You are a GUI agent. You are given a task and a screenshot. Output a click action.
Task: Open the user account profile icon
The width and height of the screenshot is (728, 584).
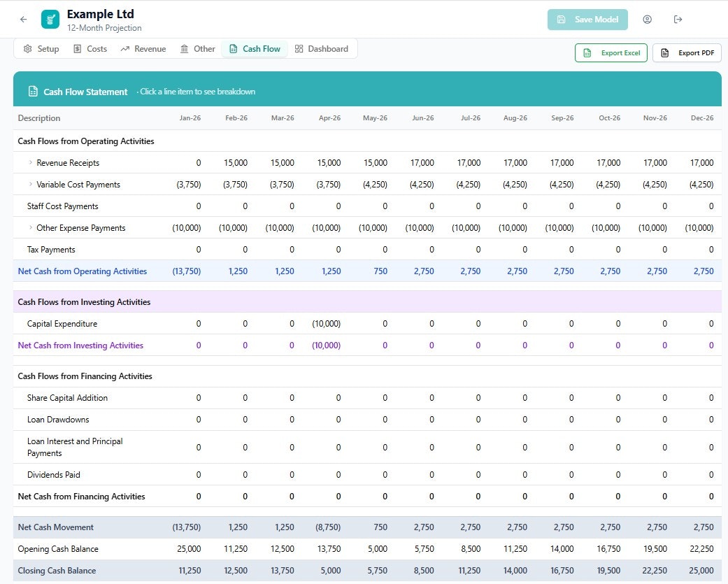647,20
